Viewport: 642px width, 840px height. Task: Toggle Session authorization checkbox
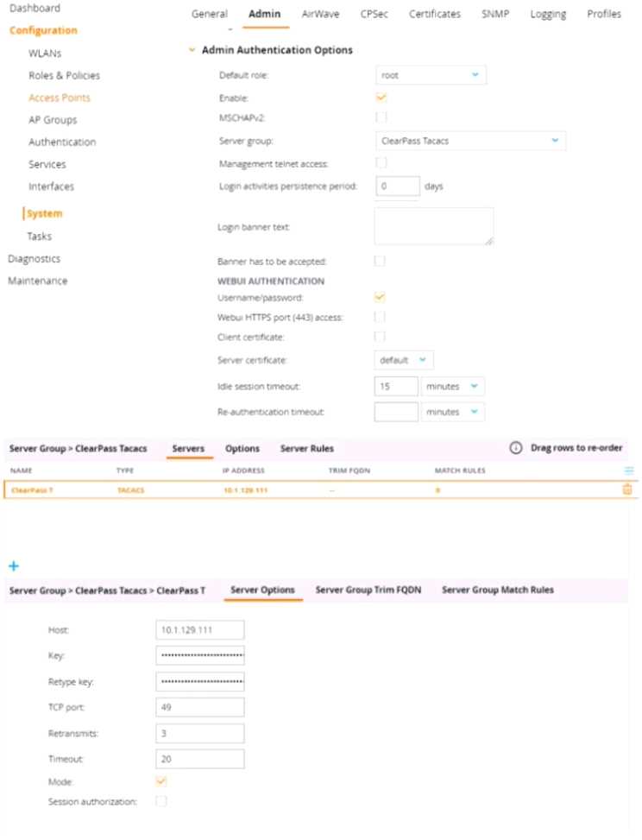tap(161, 802)
